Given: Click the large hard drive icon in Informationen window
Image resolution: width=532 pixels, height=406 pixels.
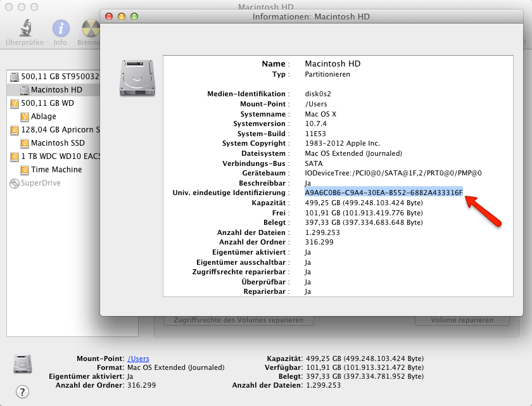Looking at the screenshot, I should pyautogui.click(x=137, y=78).
